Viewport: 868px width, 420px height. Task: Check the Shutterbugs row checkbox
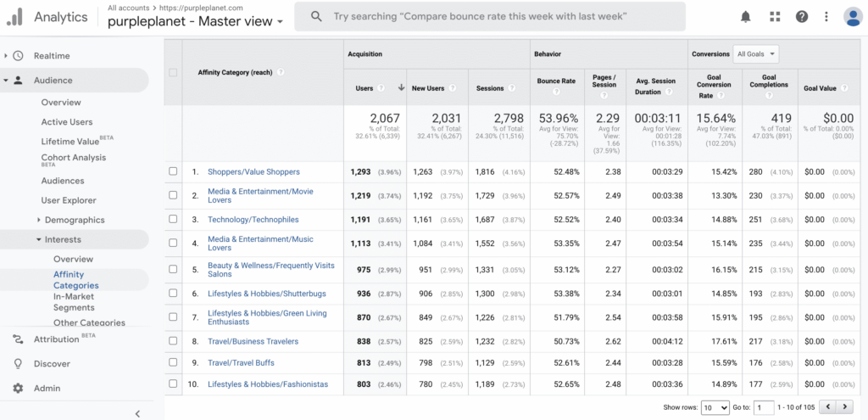(173, 293)
